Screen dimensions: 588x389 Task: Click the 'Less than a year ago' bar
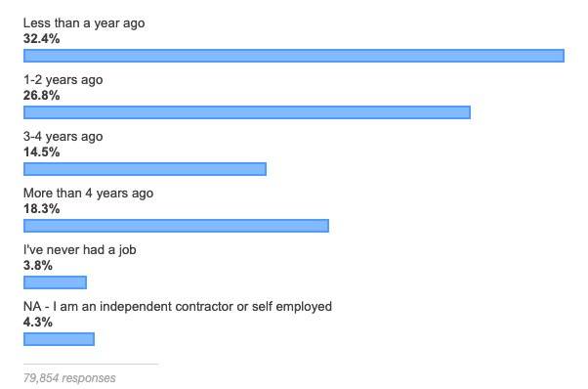(294, 56)
